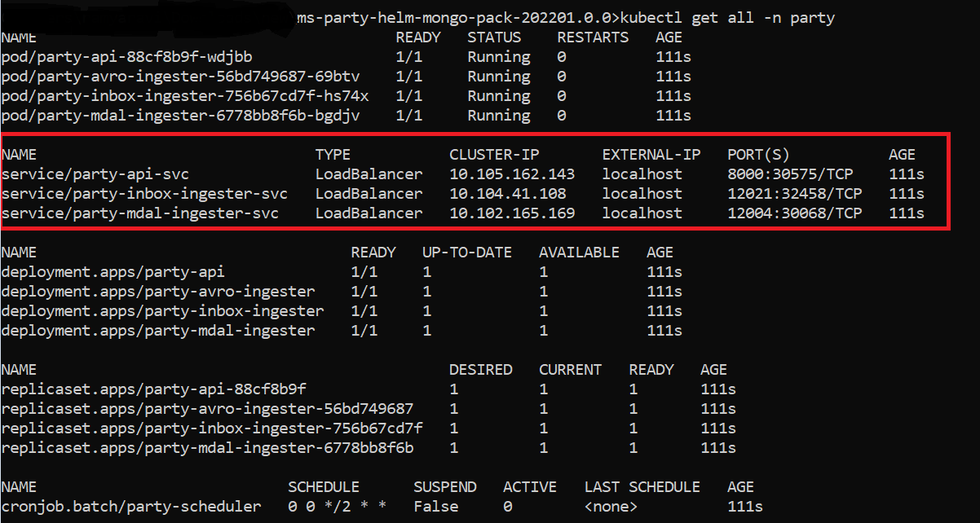
Task: Click cluster IP 10.102.165.169
Action: [x=512, y=213]
